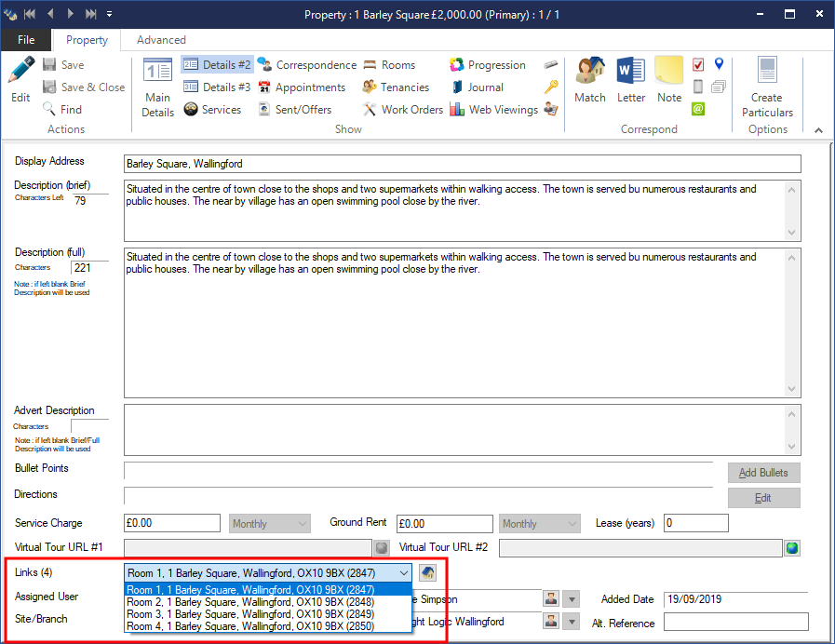This screenshot has width=835, height=644.
Task: Jump to last record arrow
Action: [x=91, y=14]
